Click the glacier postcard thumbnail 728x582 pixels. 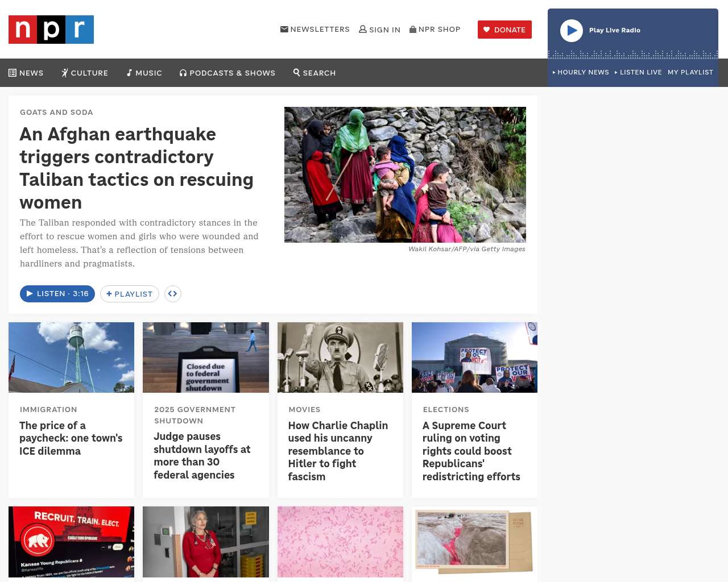tap(474, 542)
